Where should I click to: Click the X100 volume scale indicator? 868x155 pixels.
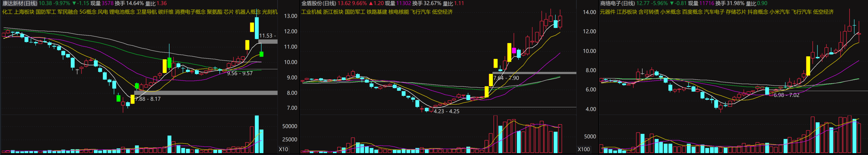click(x=584, y=149)
